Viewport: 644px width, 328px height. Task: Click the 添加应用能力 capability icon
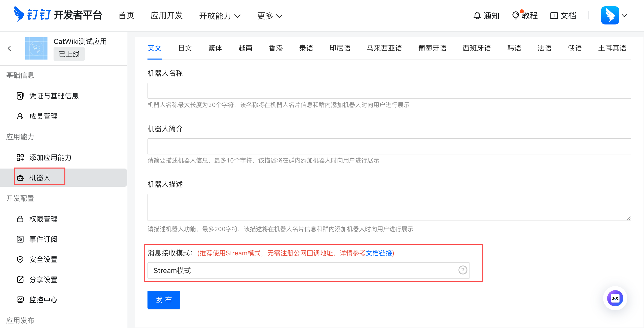pos(20,157)
